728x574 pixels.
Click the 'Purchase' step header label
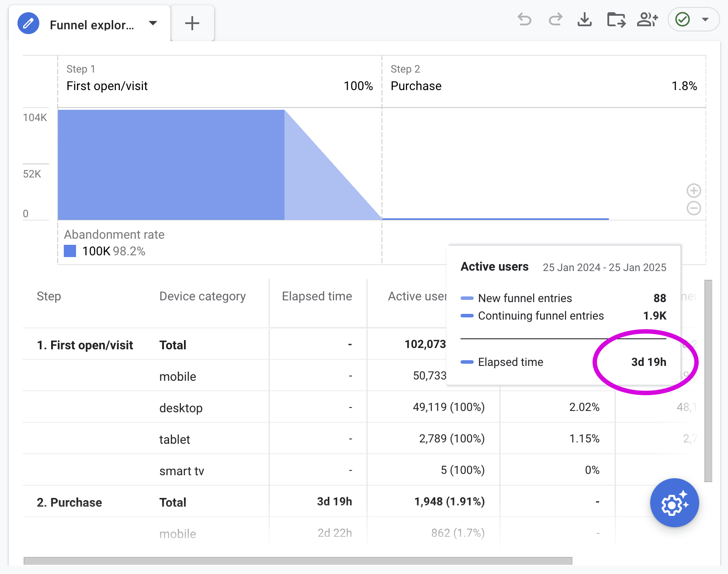click(x=416, y=86)
